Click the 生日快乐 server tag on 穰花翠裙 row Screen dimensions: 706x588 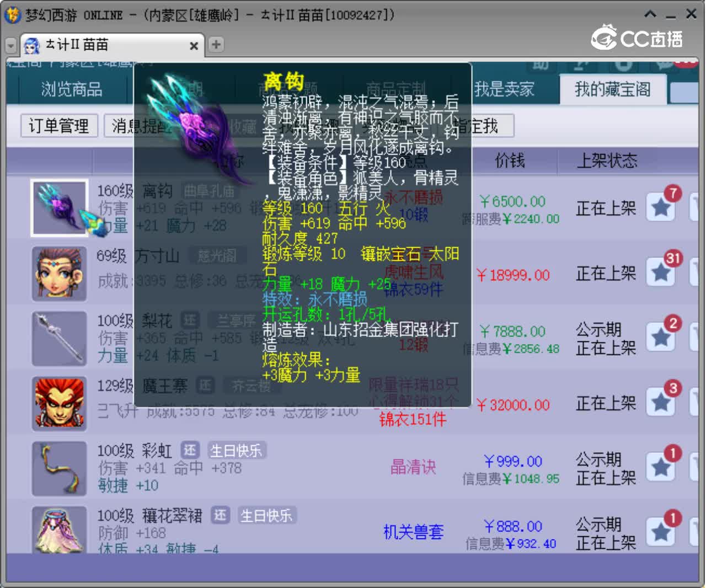(267, 516)
